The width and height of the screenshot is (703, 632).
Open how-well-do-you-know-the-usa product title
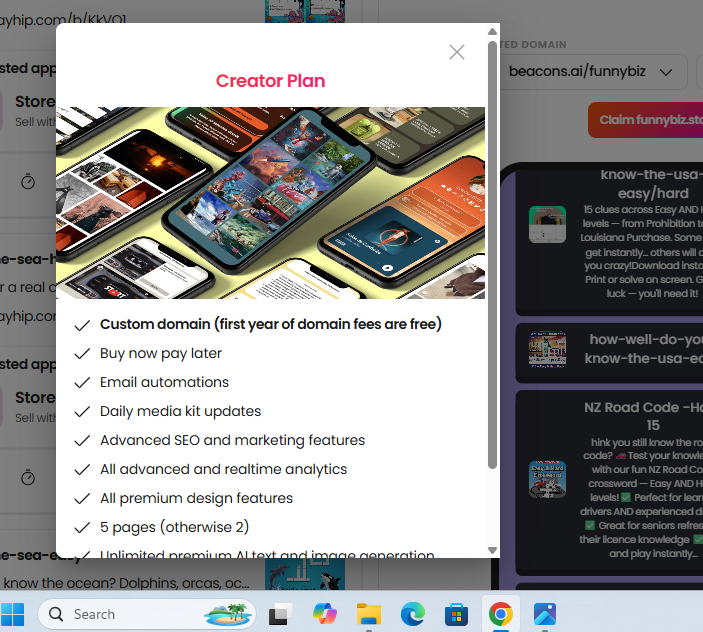tap(644, 349)
